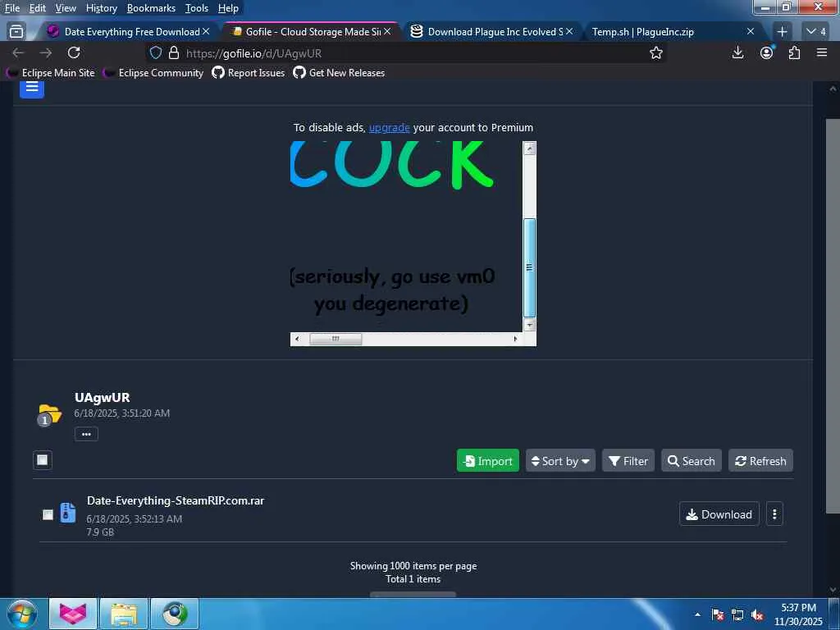Open the network tray icon
This screenshot has width=840, height=630.
[x=737, y=614]
